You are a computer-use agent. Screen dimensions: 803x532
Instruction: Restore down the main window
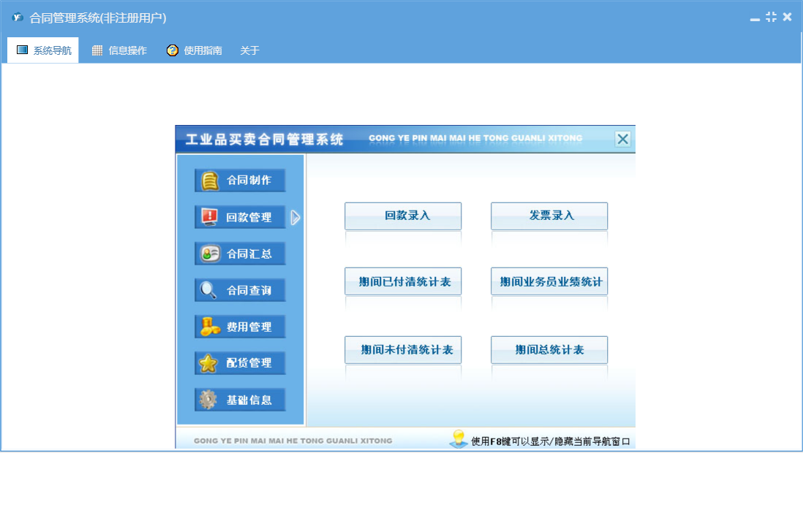coord(772,17)
